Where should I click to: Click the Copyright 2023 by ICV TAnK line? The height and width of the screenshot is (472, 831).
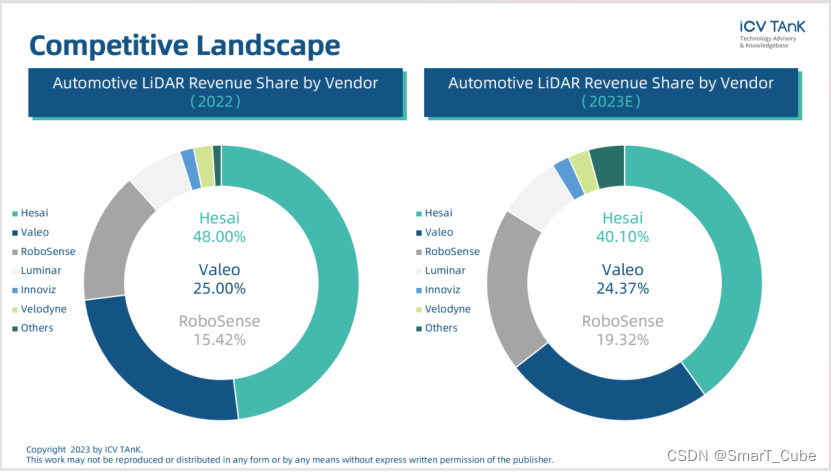(x=85, y=449)
